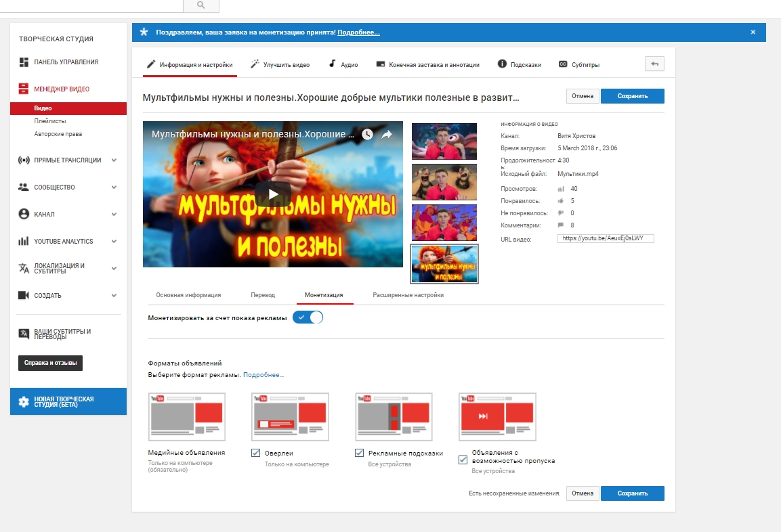Click the 'Прямые трансляции' live icon

(x=24, y=160)
